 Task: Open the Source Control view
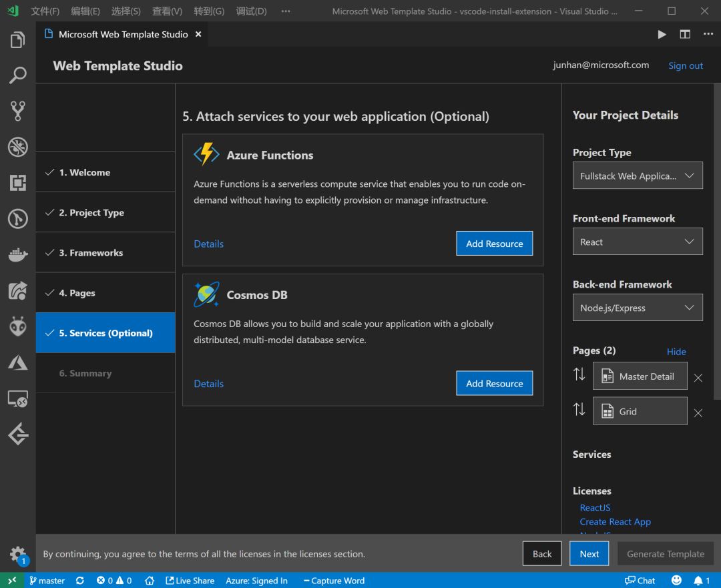coord(17,111)
